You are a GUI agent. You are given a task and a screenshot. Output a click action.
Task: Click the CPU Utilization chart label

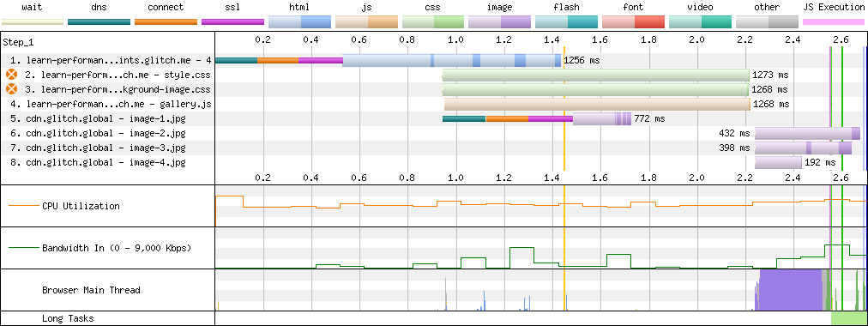point(81,206)
